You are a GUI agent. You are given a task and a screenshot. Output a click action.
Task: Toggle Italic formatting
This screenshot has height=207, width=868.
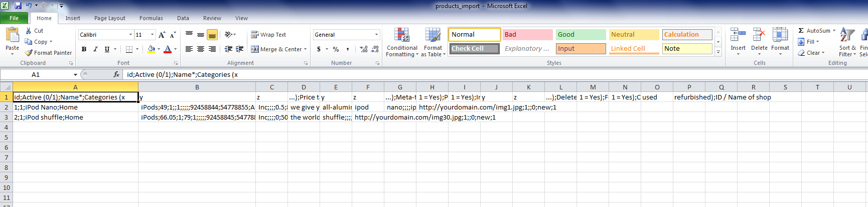click(x=95, y=49)
